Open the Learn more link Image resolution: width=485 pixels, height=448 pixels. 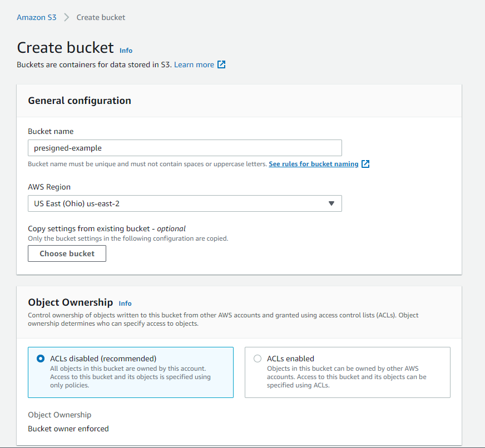[x=194, y=64]
